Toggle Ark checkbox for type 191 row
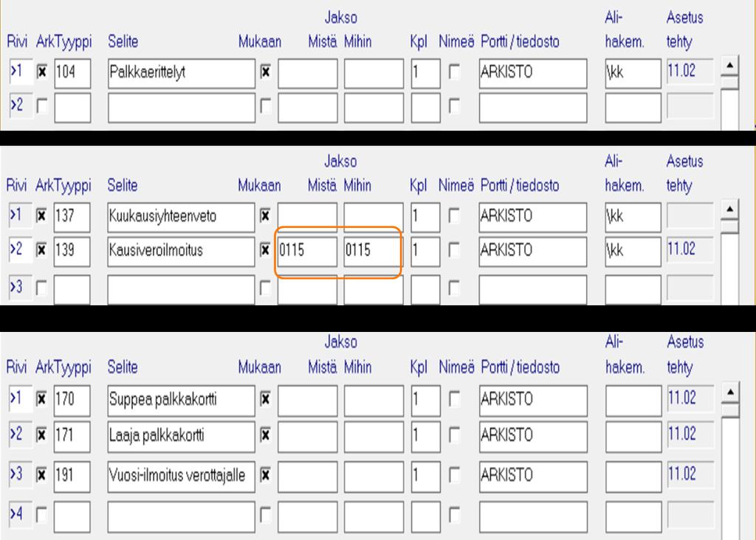756x540 pixels. coord(43,475)
